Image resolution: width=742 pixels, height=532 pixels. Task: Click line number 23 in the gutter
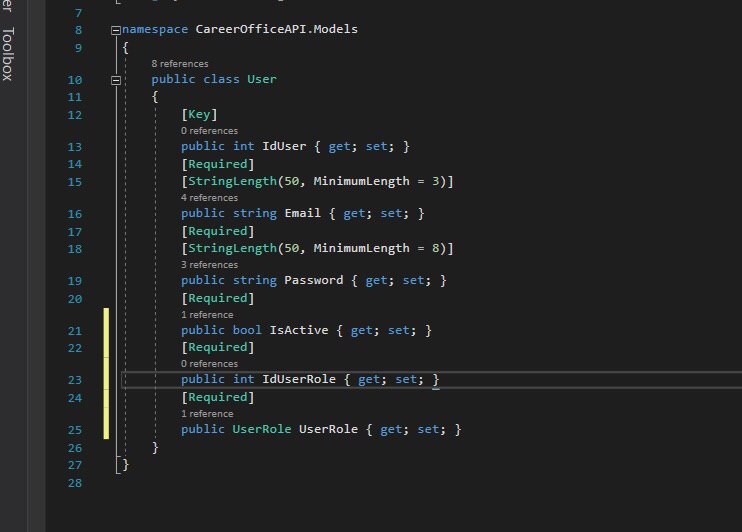click(x=75, y=380)
